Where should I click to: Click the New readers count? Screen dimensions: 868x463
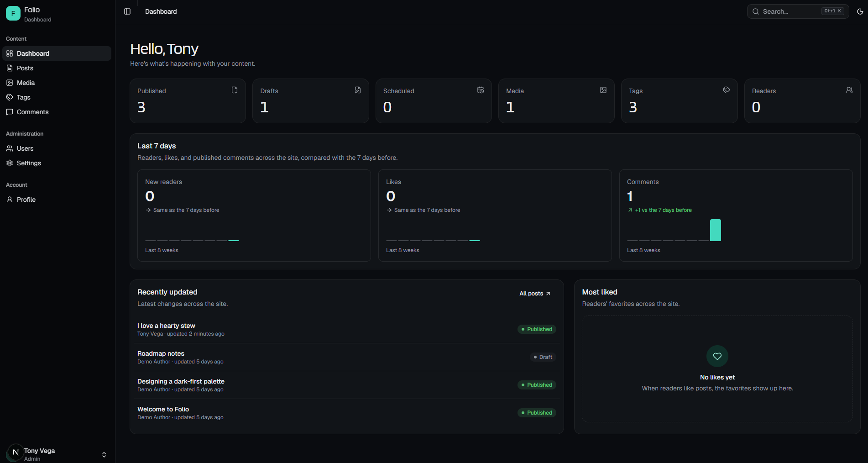point(150,196)
